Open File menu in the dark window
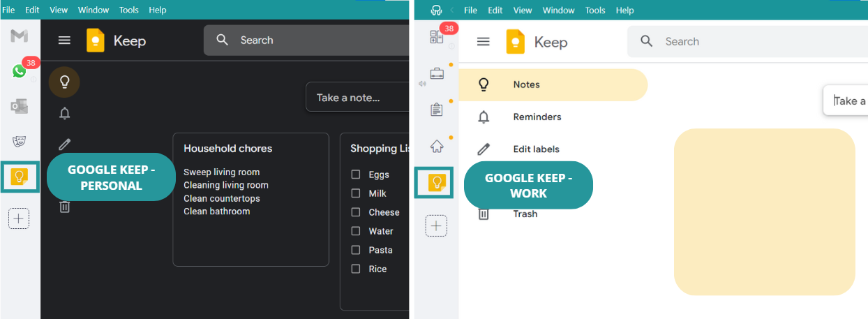This screenshot has width=868, height=319. tap(8, 10)
